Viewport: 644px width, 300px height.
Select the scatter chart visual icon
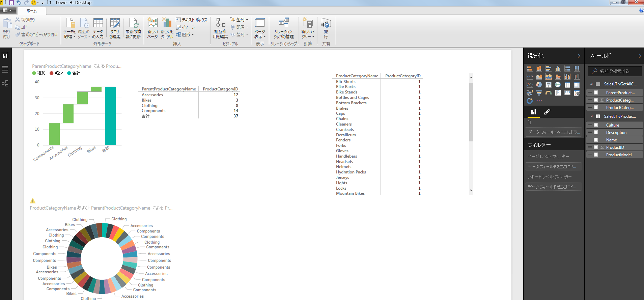[529, 85]
